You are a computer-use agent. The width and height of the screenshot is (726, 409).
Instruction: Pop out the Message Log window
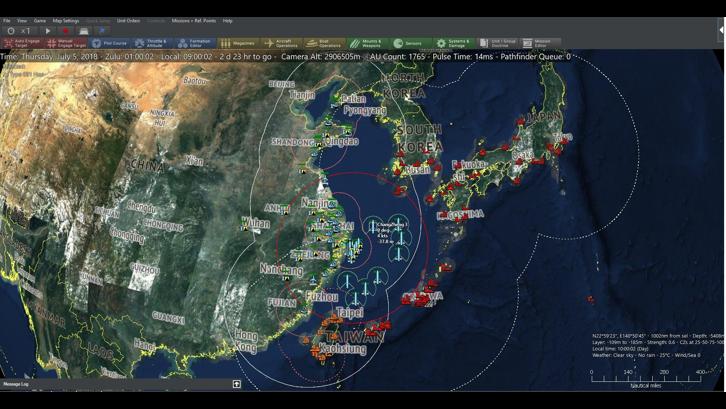tap(237, 384)
